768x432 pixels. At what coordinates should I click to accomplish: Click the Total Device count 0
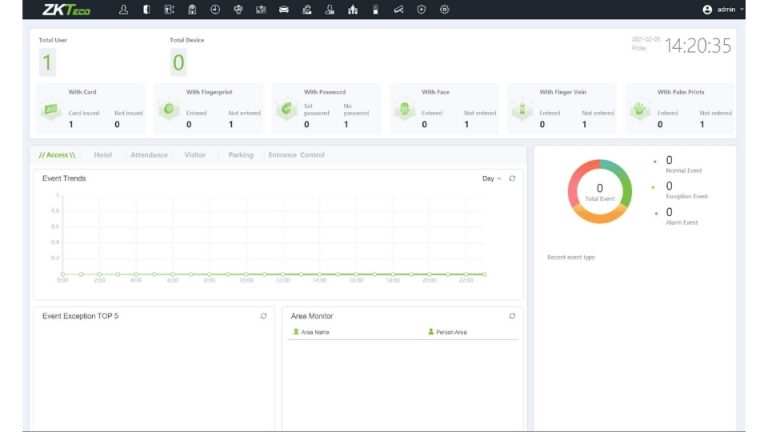pyautogui.click(x=178, y=63)
